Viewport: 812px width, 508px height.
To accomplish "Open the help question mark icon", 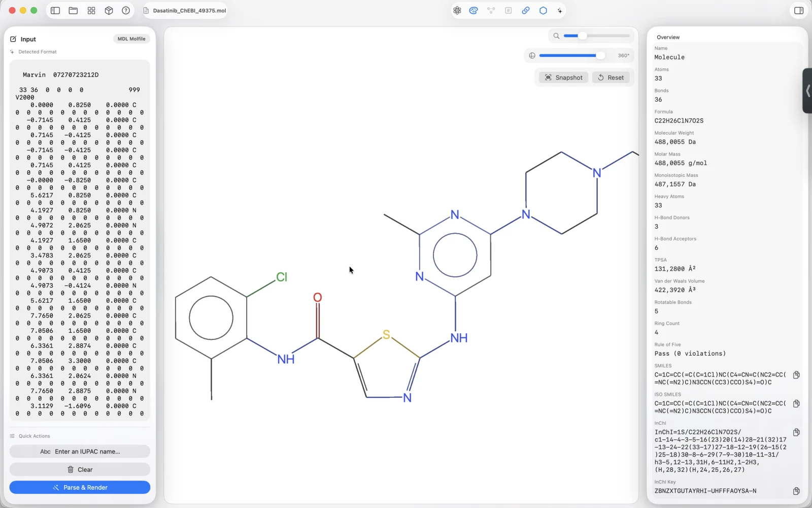I will coord(126,11).
